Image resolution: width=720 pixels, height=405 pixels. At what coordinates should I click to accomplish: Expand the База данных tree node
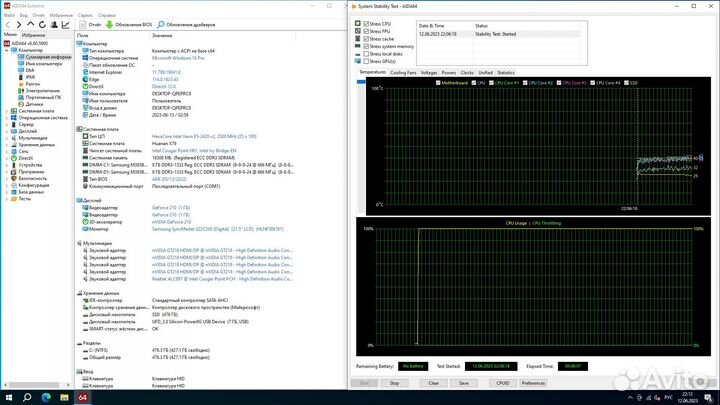pyautogui.click(x=6, y=192)
